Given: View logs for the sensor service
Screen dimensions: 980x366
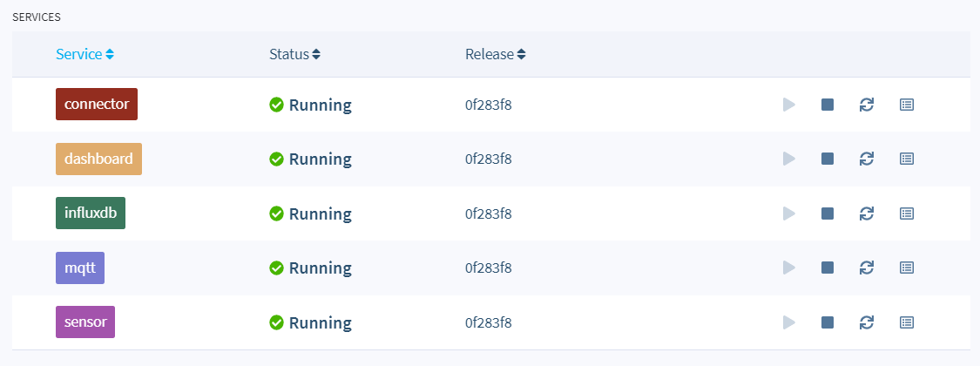Looking at the screenshot, I should (907, 322).
